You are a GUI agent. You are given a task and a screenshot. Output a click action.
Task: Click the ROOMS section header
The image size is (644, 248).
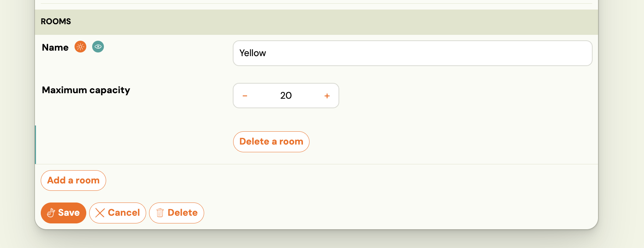(56, 22)
